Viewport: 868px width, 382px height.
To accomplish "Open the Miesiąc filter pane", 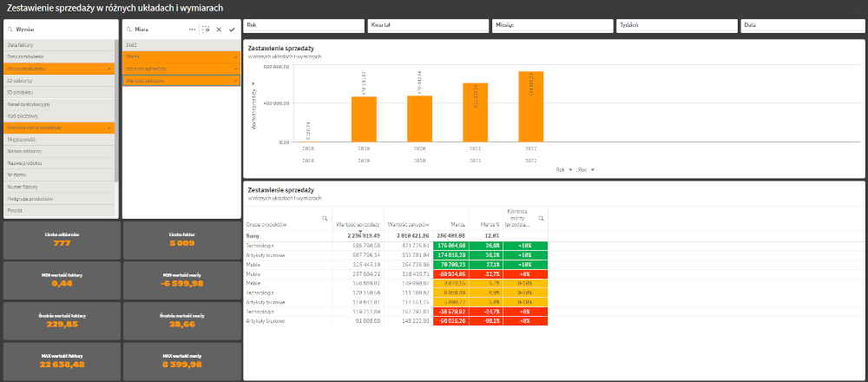I will (x=553, y=26).
